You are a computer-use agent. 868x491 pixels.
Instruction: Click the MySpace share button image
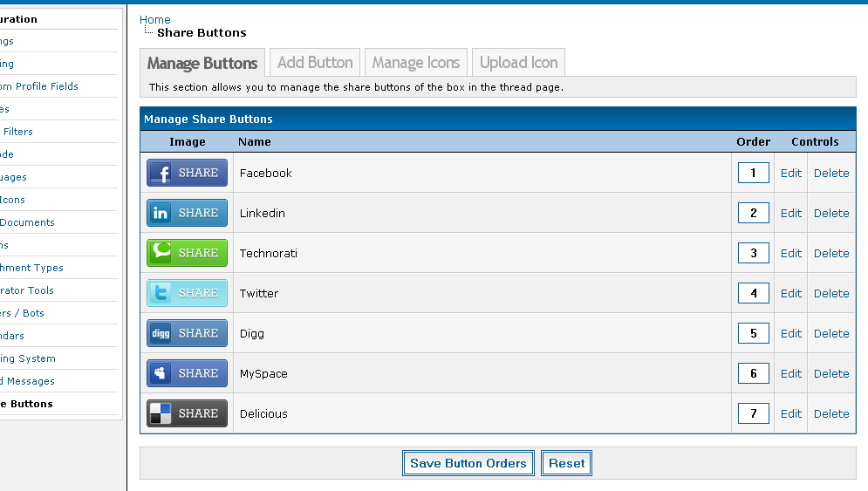click(x=187, y=373)
